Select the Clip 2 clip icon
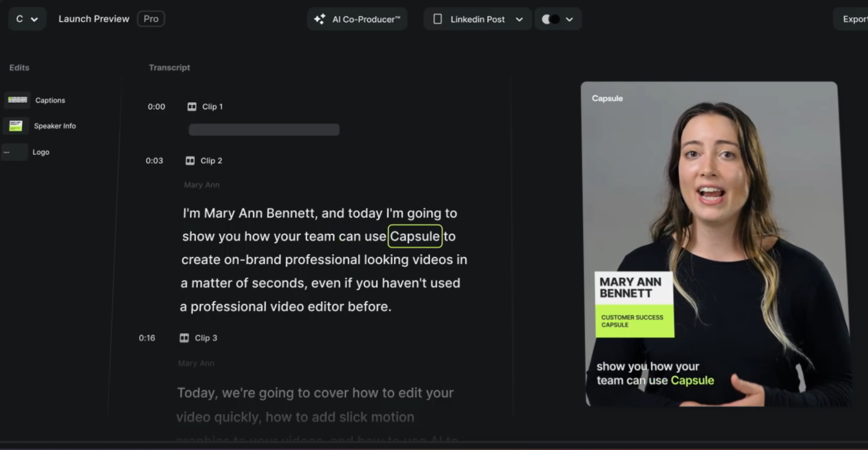The width and height of the screenshot is (868, 450). [190, 160]
